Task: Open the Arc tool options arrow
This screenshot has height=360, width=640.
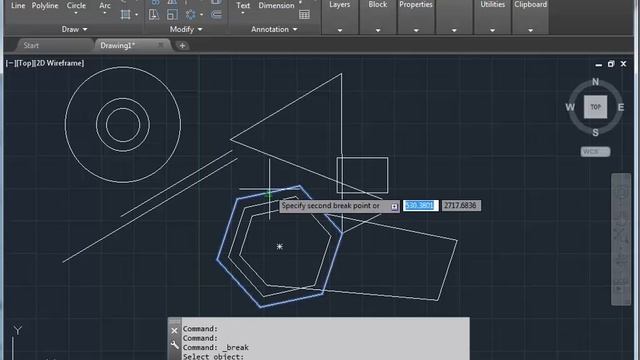Action: click(105, 13)
